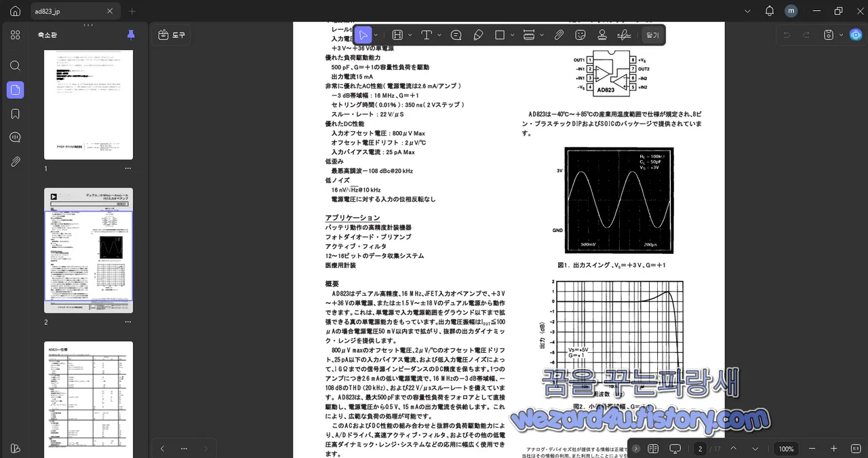Open the user account avatar m
The image size is (868, 458).
791,11
